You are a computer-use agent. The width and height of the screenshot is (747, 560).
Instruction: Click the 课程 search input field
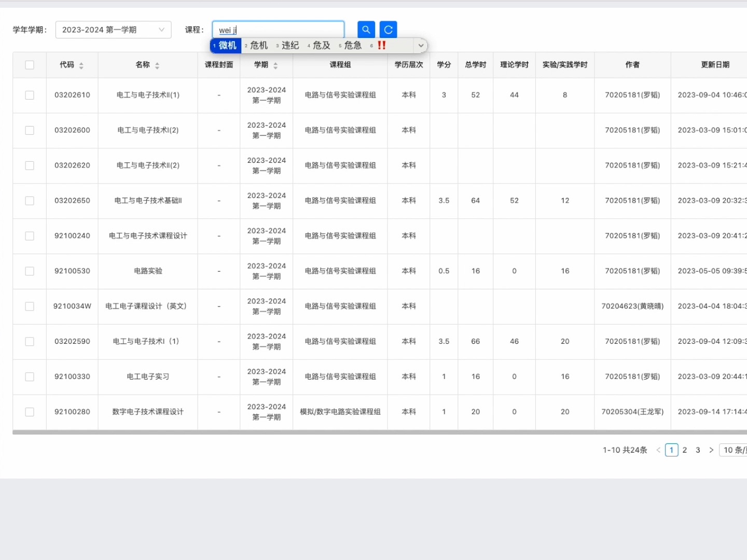pyautogui.click(x=279, y=30)
